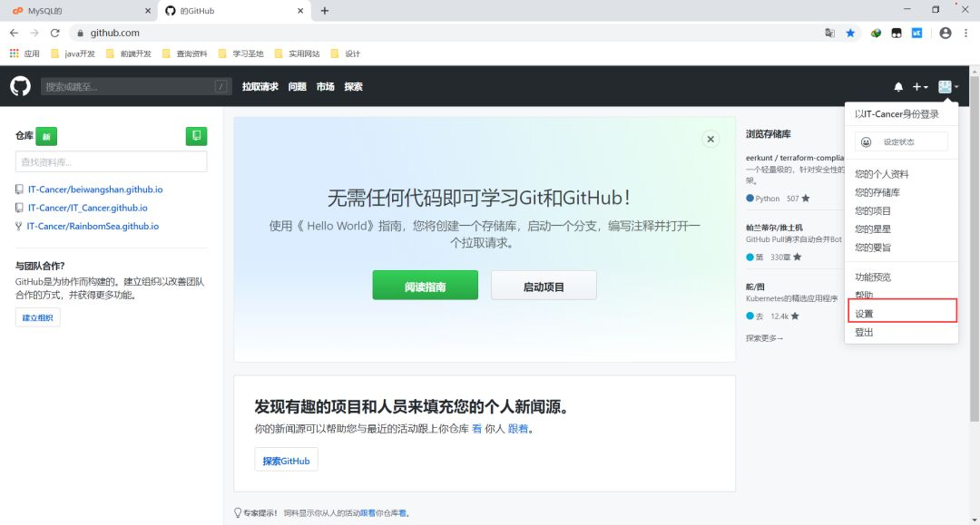
Task: Click the 设定状态 status button
Action: (901, 141)
